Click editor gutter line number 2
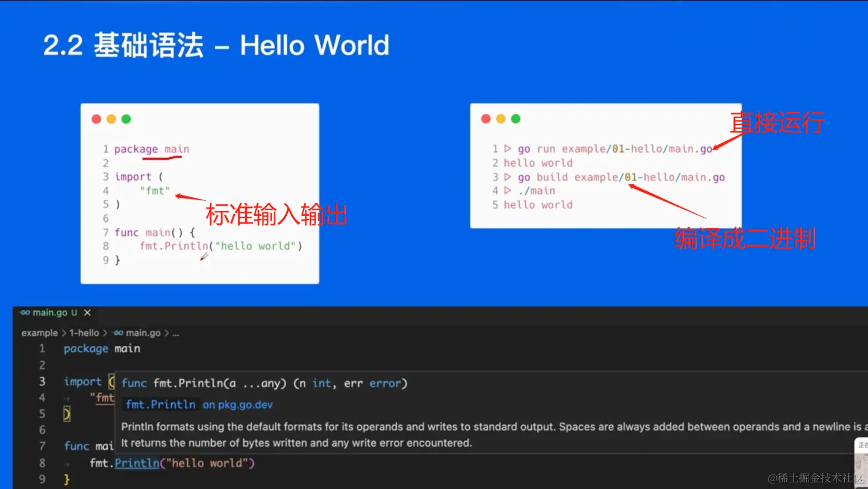 pos(42,365)
